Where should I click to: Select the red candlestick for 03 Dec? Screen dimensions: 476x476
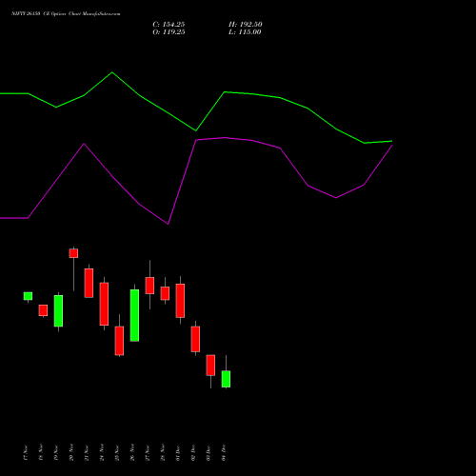tap(210, 365)
